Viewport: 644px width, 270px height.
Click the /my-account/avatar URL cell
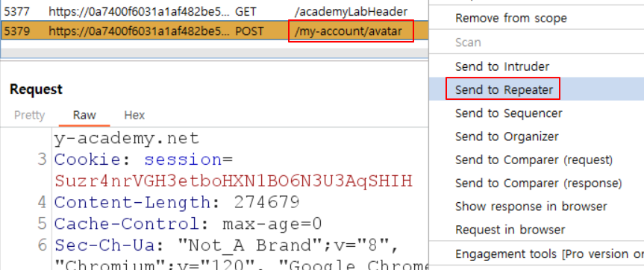[x=348, y=31]
